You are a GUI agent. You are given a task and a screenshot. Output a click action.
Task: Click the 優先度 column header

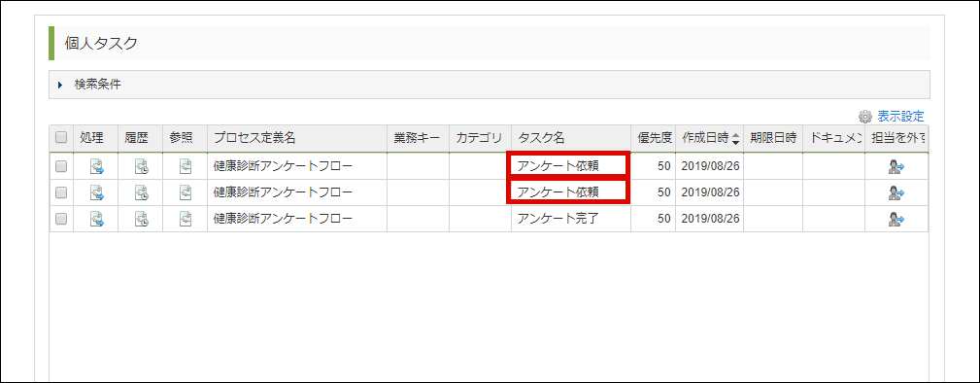[x=653, y=138]
